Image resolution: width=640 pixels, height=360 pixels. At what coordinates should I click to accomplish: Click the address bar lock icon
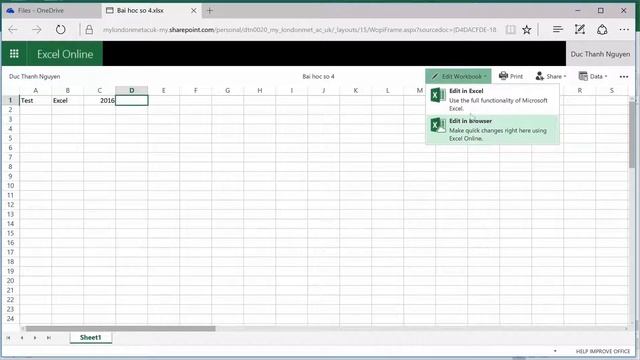click(89, 29)
